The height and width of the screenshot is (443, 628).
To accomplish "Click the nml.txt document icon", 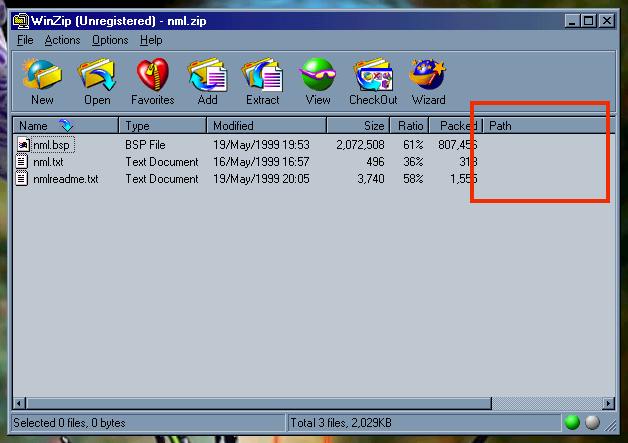I will (22, 162).
